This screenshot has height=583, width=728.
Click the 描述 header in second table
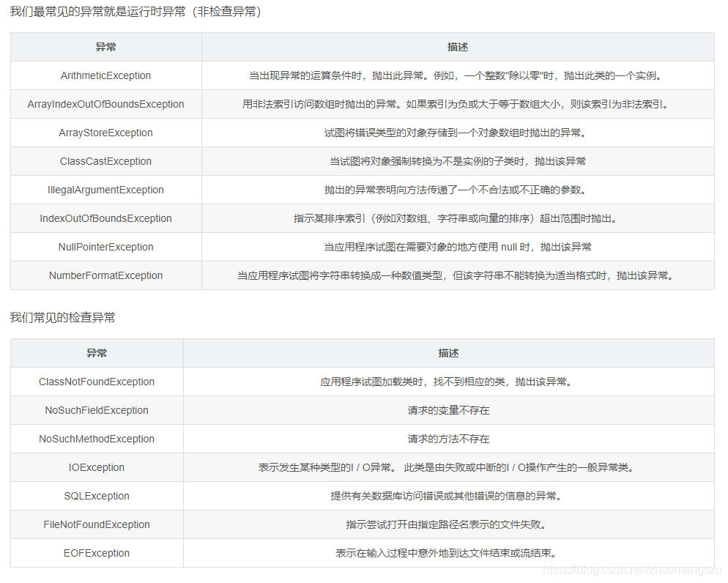448,353
